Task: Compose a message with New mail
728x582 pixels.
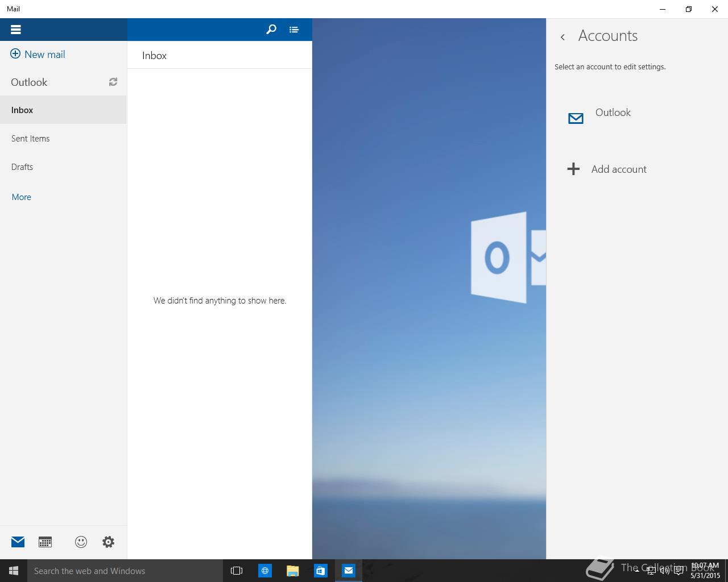Action: (x=38, y=55)
